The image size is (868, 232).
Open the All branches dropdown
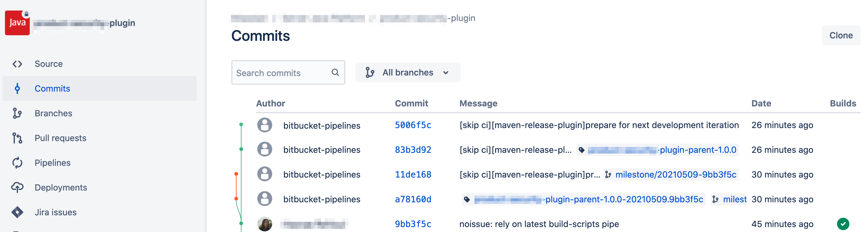tap(407, 73)
